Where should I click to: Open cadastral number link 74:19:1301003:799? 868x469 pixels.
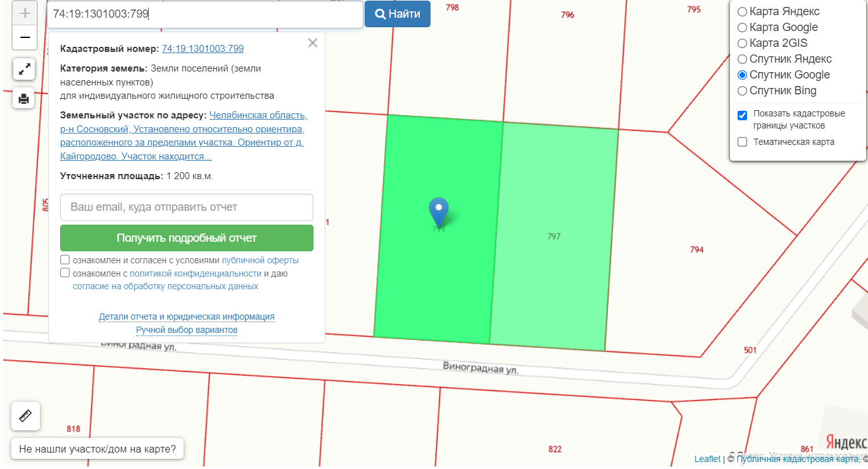203,49
